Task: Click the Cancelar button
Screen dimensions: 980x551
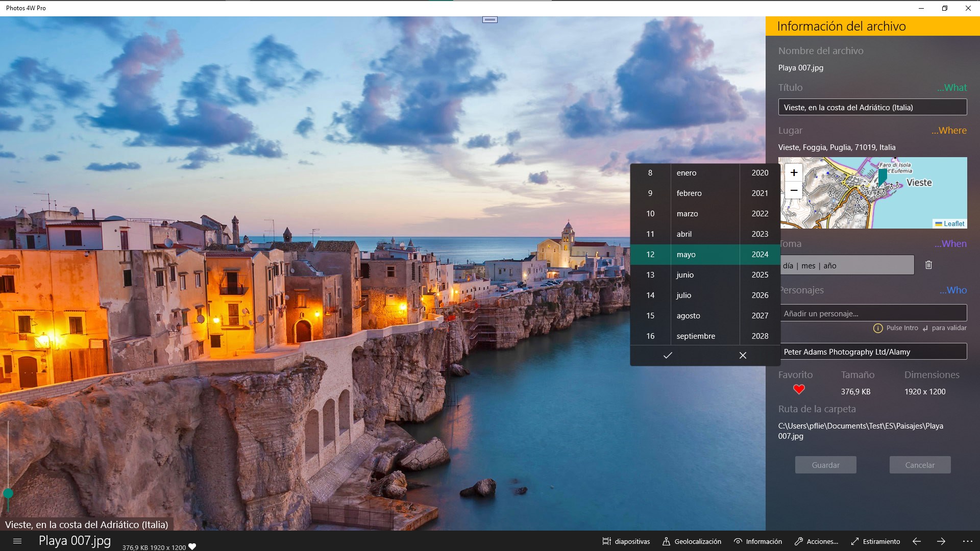Action: pyautogui.click(x=920, y=465)
